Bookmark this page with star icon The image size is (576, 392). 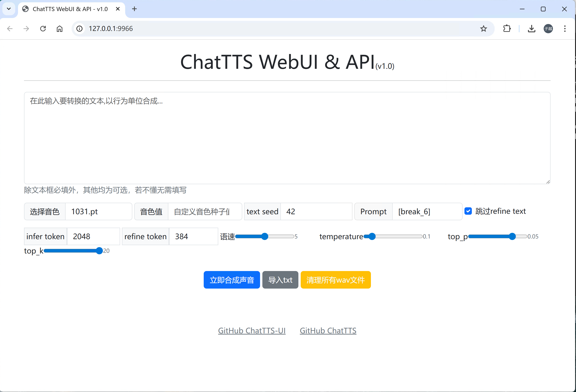(x=483, y=29)
